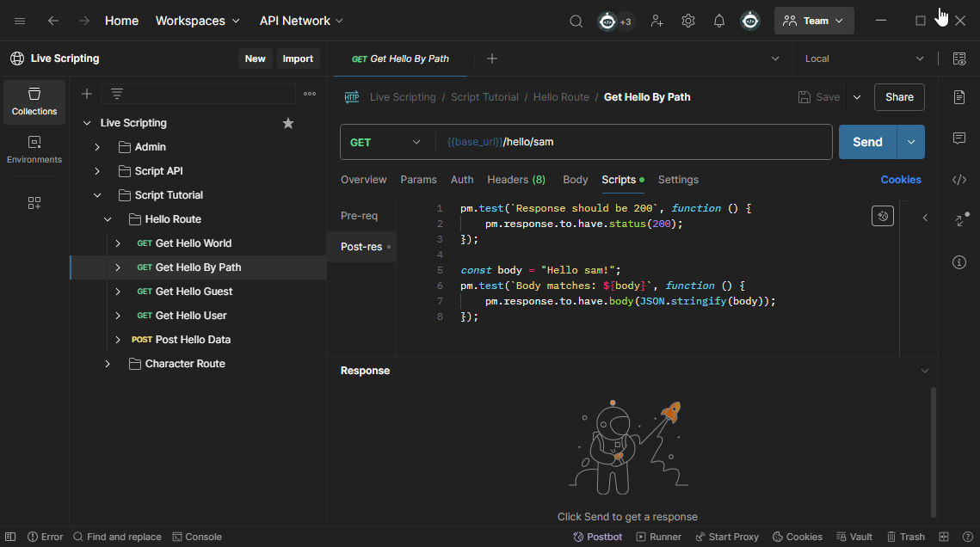Open the help icon in status bar
Image resolution: width=980 pixels, height=547 pixels.
[x=967, y=537]
